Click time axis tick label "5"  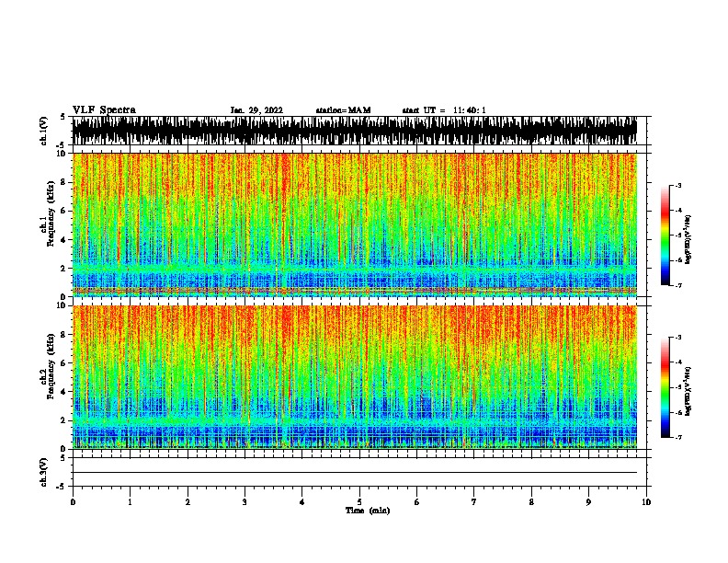coord(359,502)
